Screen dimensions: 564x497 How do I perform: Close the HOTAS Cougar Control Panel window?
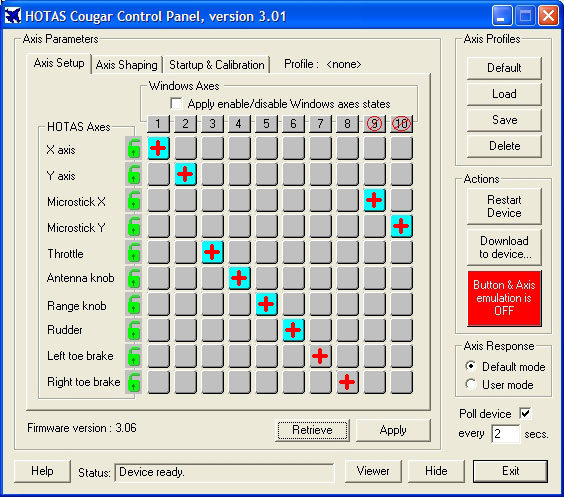point(548,16)
